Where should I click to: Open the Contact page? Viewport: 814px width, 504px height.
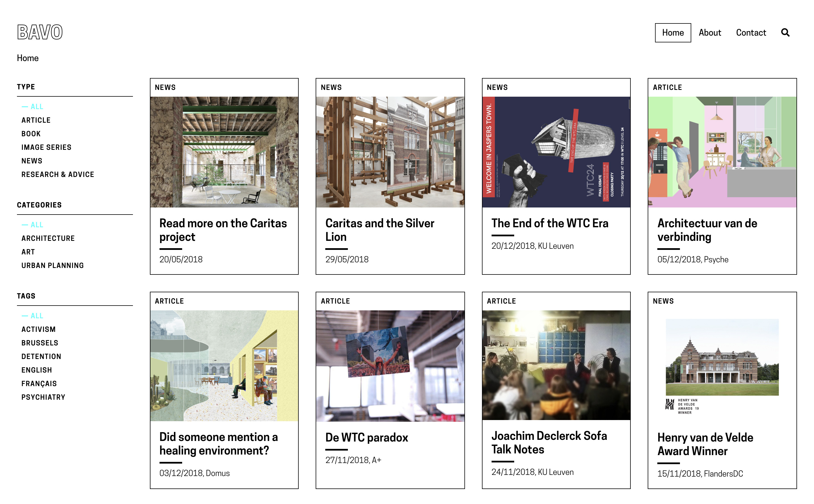[x=751, y=32]
